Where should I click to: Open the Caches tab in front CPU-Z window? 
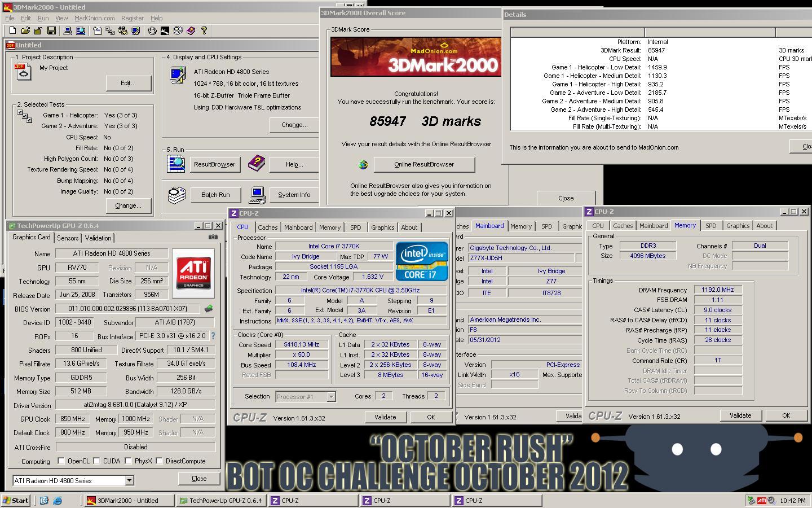click(268, 227)
